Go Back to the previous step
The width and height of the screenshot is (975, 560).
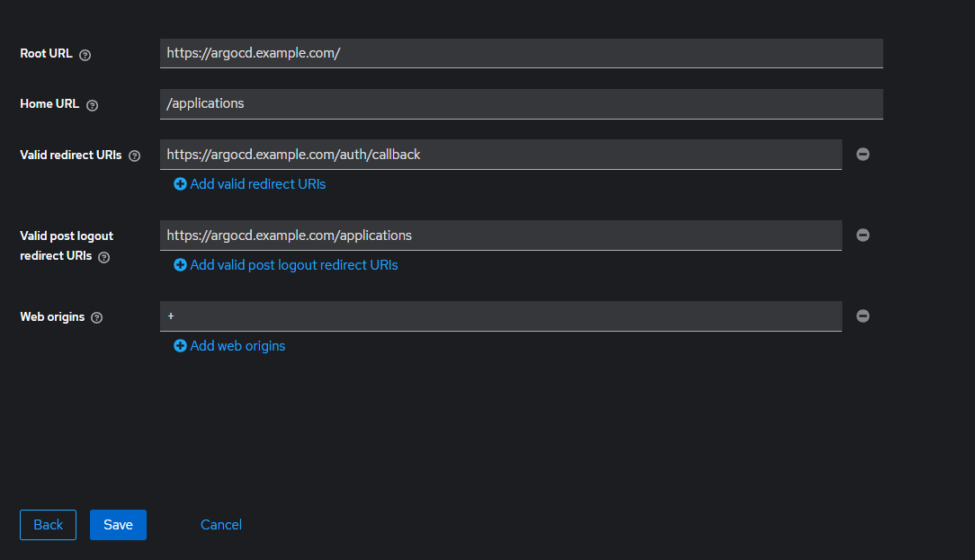coord(49,525)
